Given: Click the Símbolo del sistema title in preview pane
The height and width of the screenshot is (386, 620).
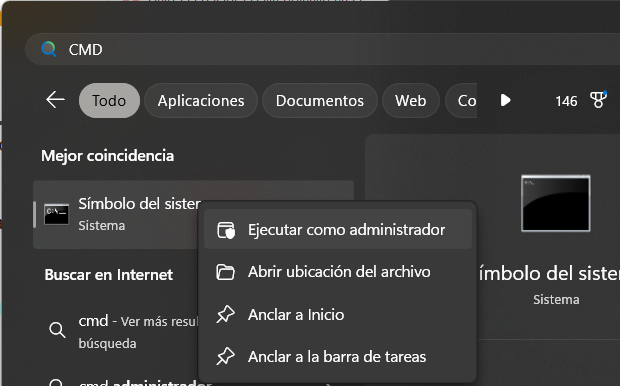Looking at the screenshot, I should pos(549,273).
